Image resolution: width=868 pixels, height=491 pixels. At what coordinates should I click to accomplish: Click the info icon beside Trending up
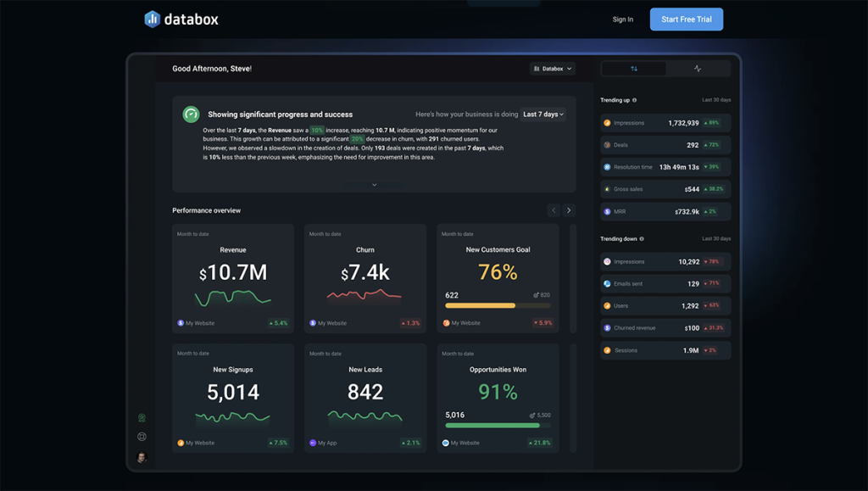tap(634, 100)
